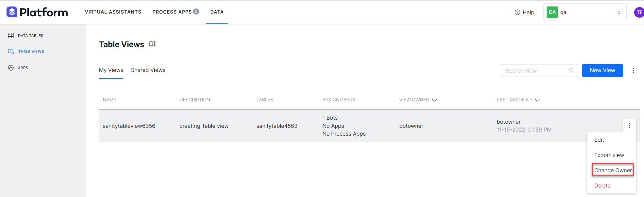
Task: Click the New View button
Action: (602, 71)
